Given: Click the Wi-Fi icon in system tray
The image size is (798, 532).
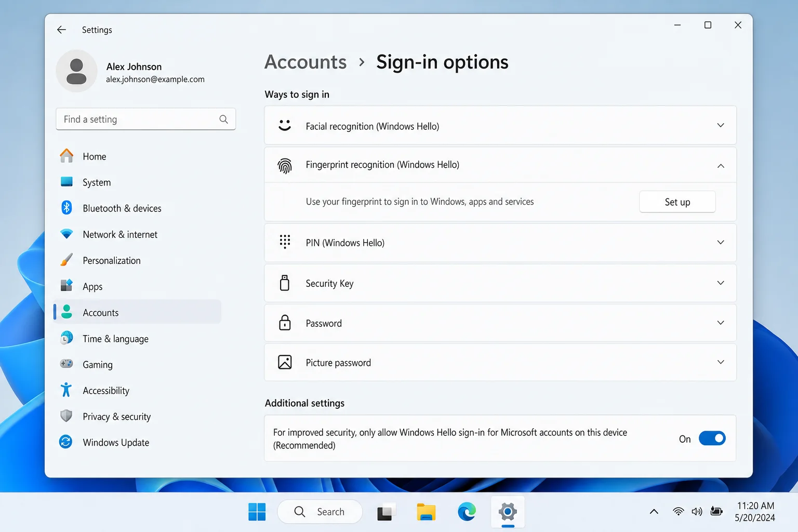Looking at the screenshot, I should point(678,512).
